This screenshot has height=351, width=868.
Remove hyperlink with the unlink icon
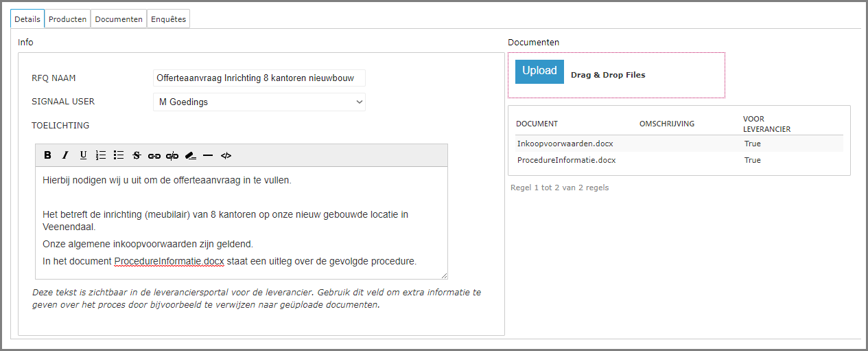tap(172, 155)
